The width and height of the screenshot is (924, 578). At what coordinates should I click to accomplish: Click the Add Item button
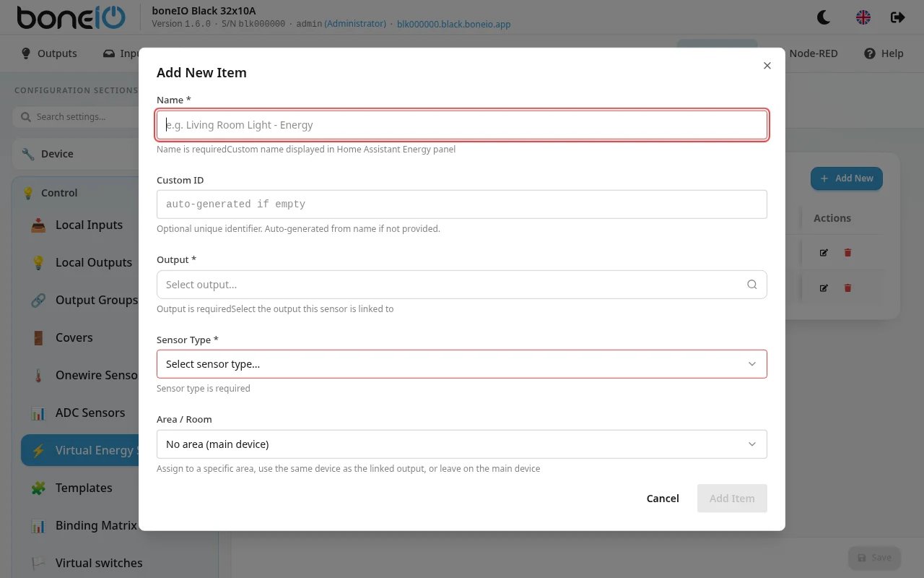[732, 499]
